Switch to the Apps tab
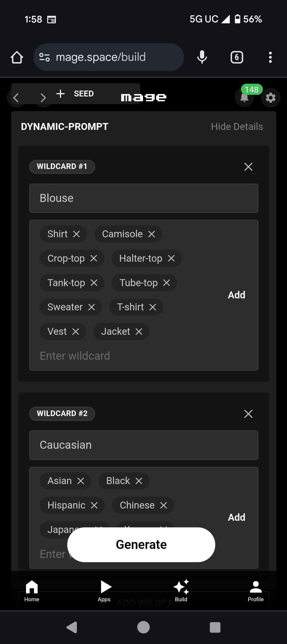Screen dimensions: 287x644 pos(104,591)
